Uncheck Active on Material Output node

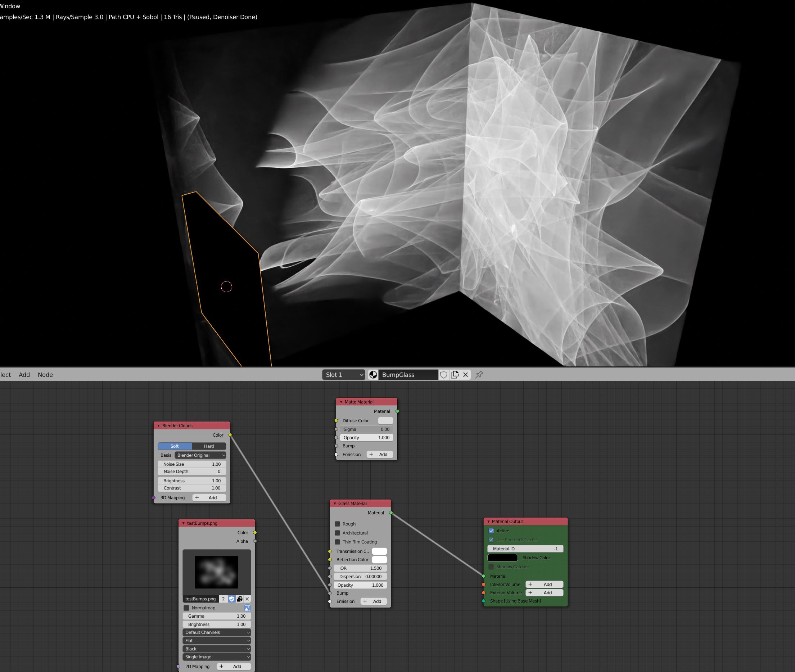click(x=491, y=531)
